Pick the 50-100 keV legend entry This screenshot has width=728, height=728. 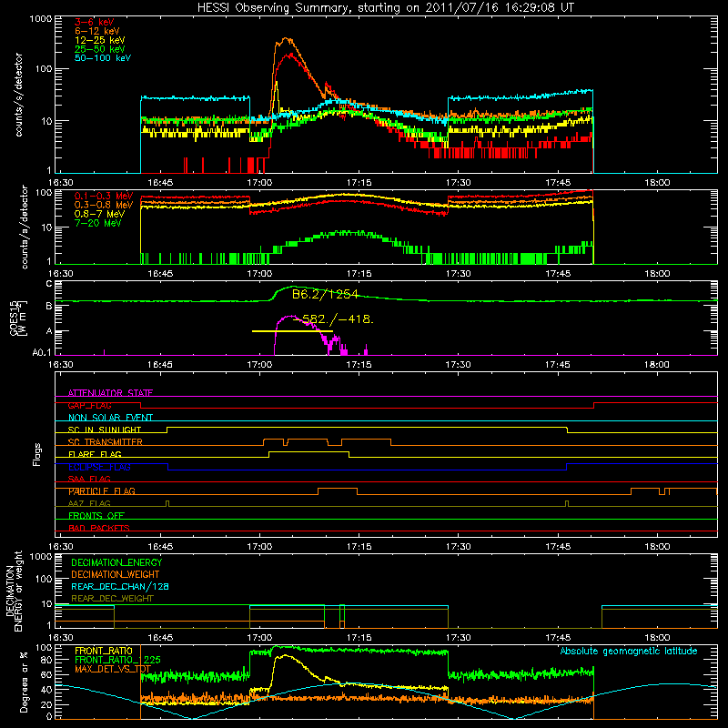[x=103, y=58]
